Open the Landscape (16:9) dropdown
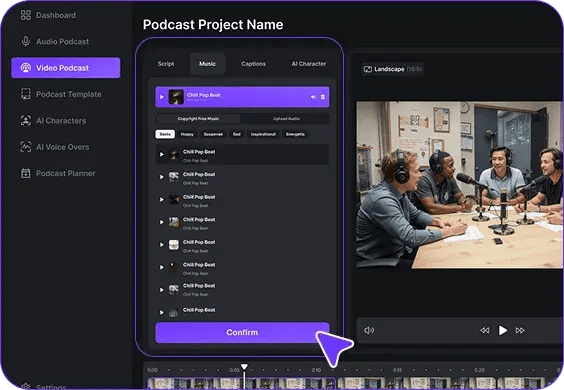The width and height of the screenshot is (564, 390). [392, 69]
